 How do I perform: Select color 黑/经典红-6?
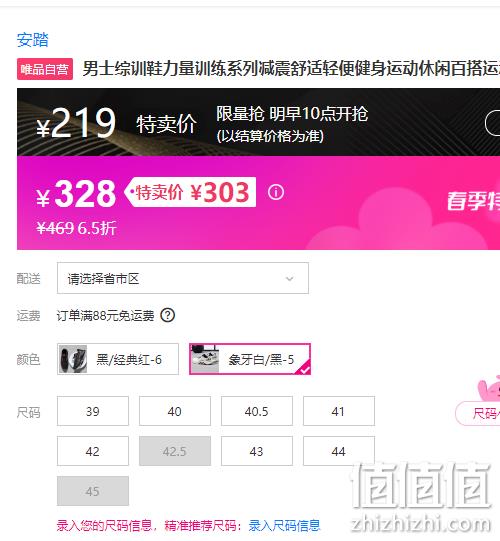(x=118, y=359)
